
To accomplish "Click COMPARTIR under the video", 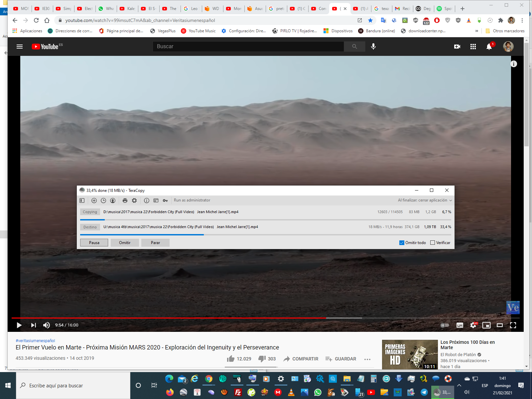I will (301, 359).
